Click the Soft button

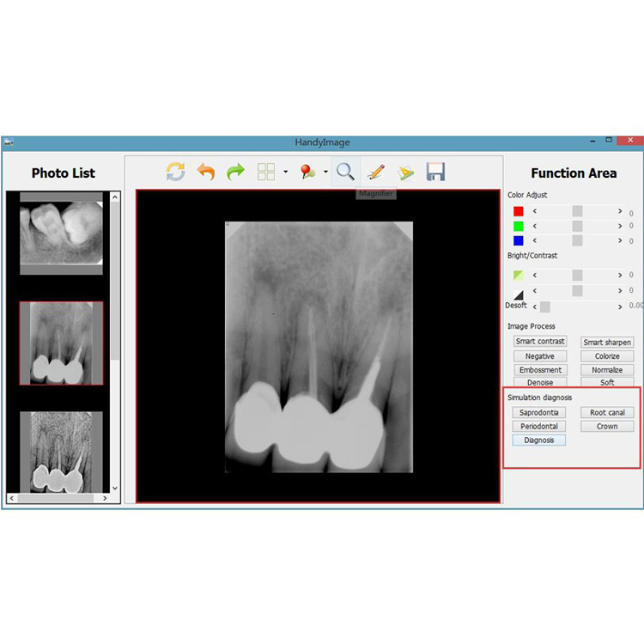click(607, 382)
